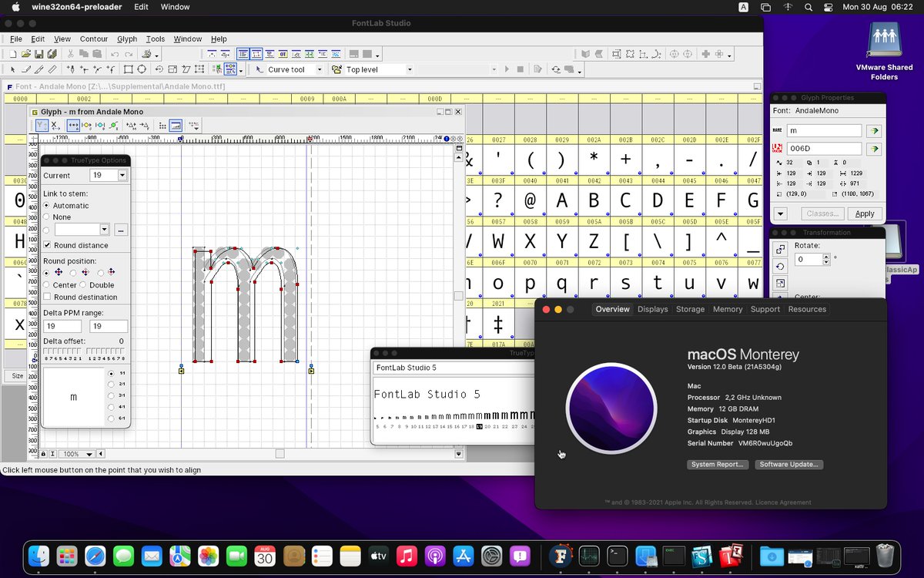Image resolution: width=924 pixels, height=578 pixels.
Task: Click the grid dots icon in Glyph window toolbar
Action: (162, 125)
